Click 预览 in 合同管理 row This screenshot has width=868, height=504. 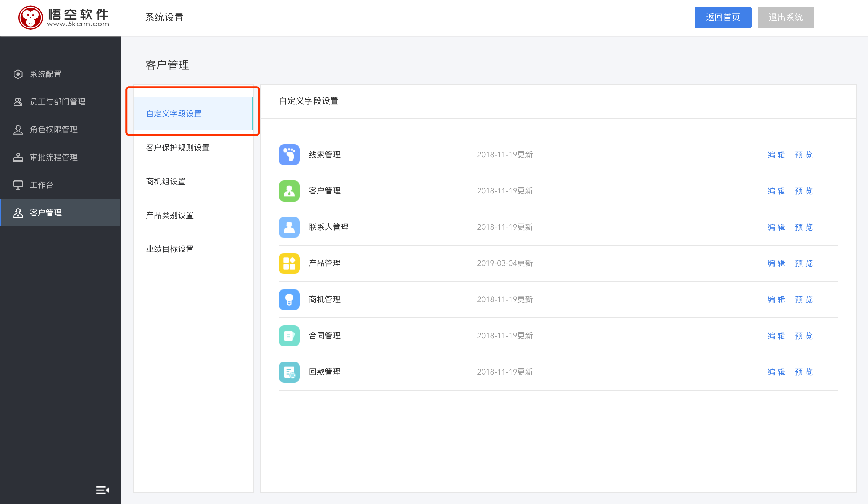click(804, 336)
